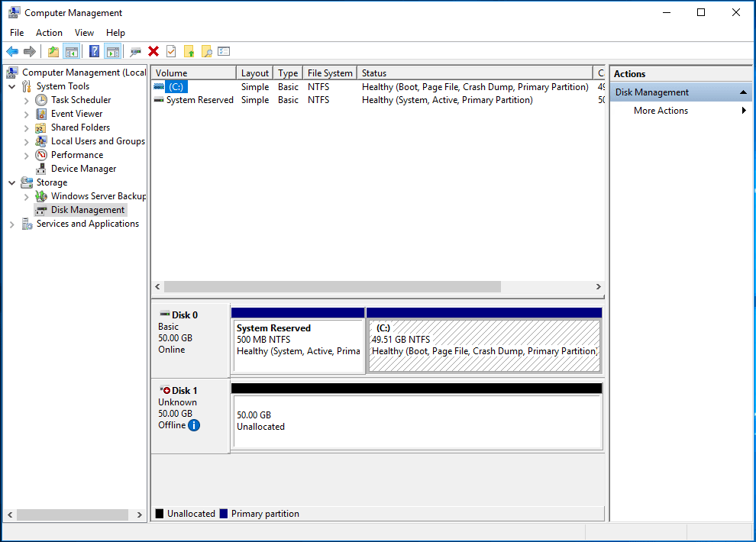Select Services and Applications node

coord(88,224)
